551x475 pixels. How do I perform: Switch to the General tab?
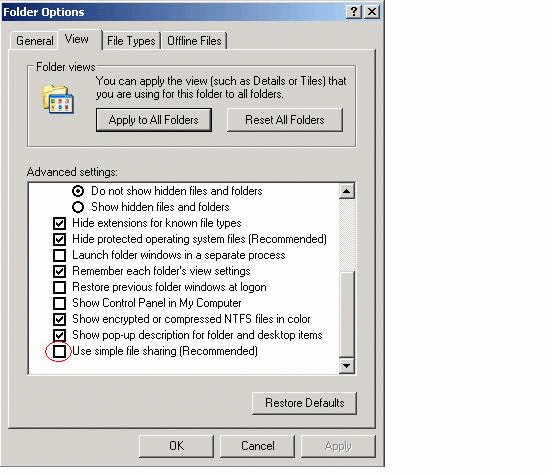35,41
